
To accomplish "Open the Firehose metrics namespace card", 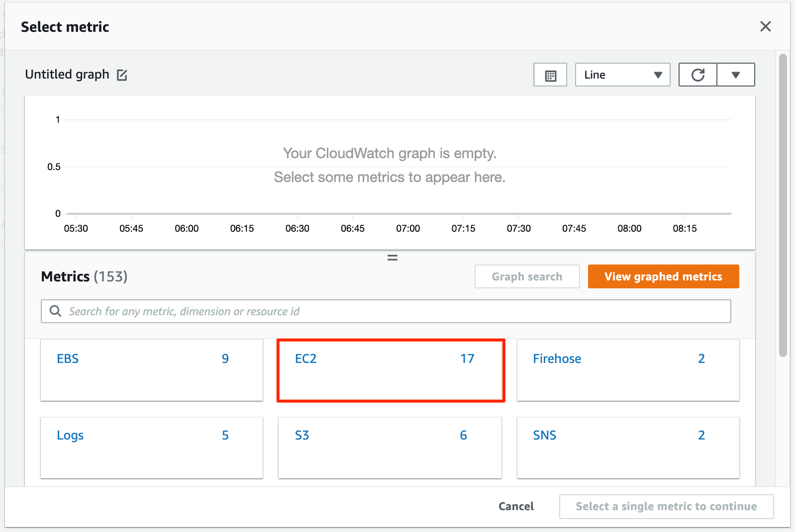I will pos(628,370).
